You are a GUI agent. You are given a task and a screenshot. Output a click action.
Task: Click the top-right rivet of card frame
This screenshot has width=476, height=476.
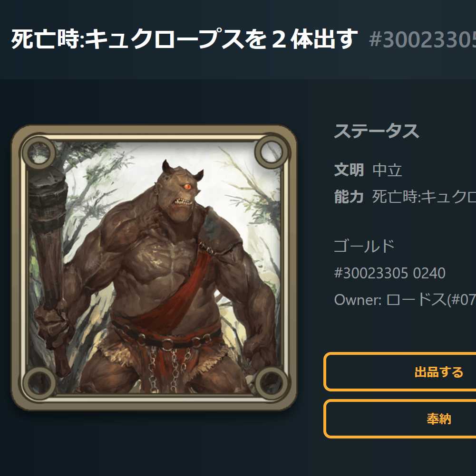271,152
